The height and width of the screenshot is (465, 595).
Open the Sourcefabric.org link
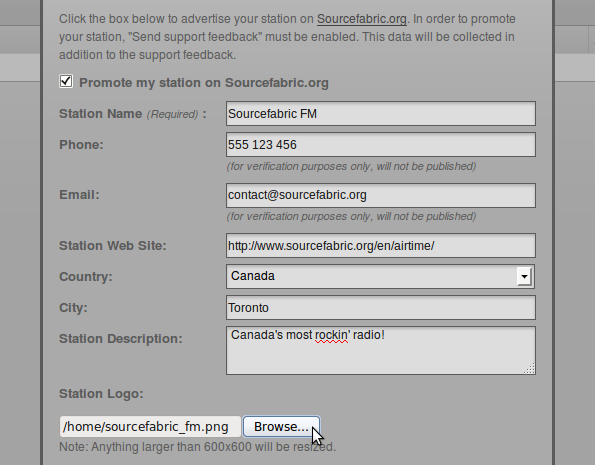(362, 19)
